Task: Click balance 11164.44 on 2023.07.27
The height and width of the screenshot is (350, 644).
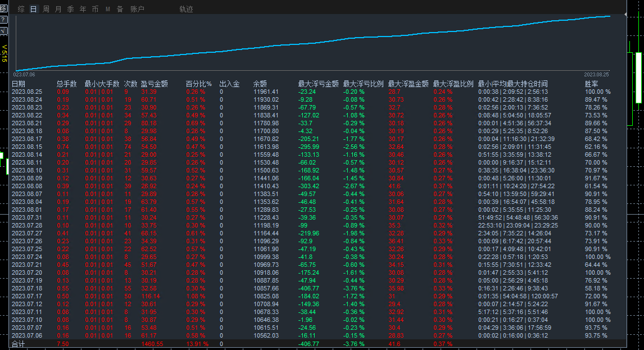Action: click(x=266, y=233)
